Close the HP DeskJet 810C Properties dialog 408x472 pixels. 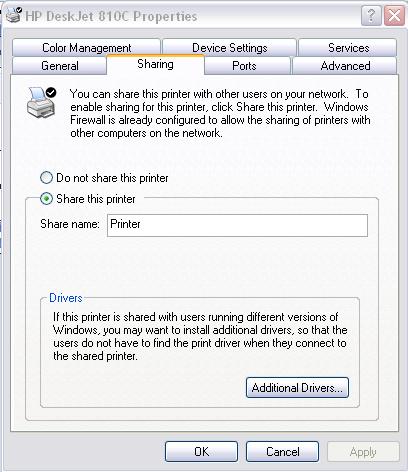[394, 15]
